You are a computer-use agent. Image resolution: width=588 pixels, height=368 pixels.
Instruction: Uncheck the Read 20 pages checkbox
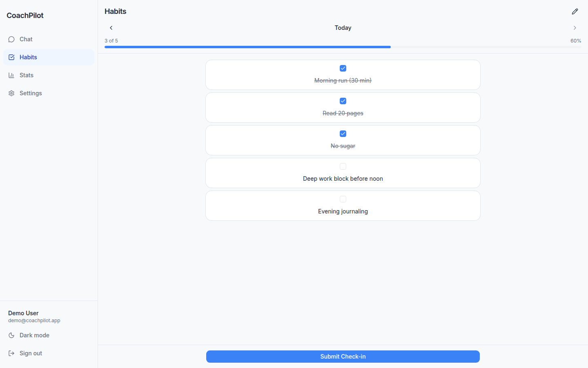click(x=343, y=101)
